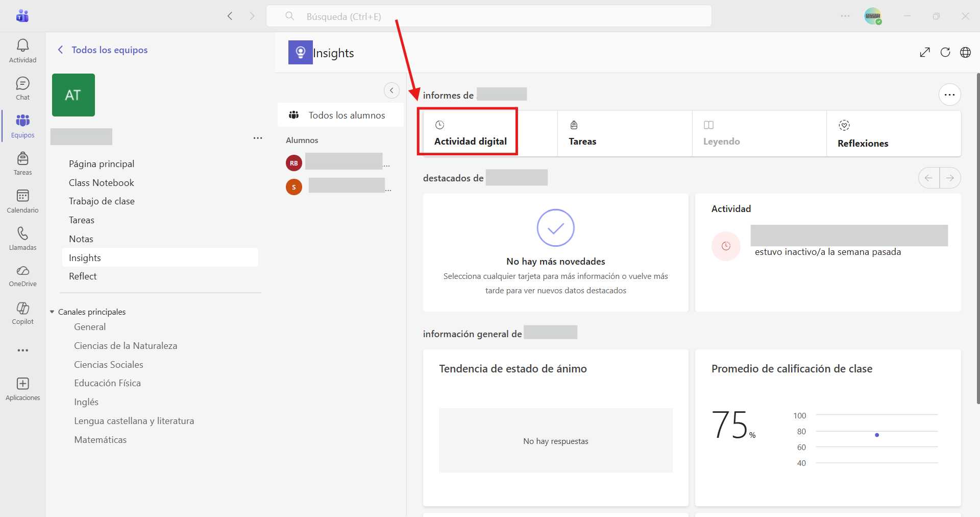This screenshot has height=517, width=980.
Task: Click the AT team avatar
Action: pyautogui.click(x=73, y=95)
